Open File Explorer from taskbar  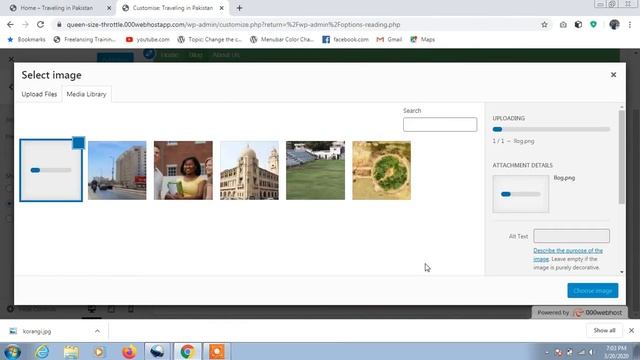coord(71,351)
